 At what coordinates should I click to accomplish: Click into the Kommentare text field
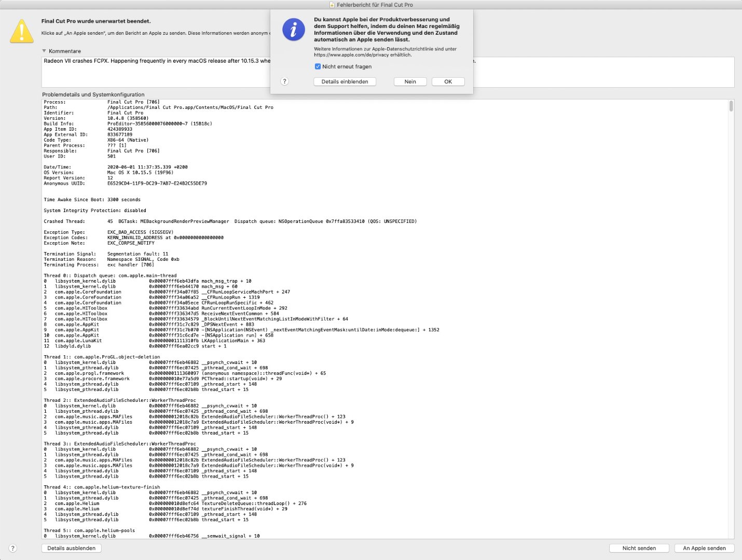388,72
